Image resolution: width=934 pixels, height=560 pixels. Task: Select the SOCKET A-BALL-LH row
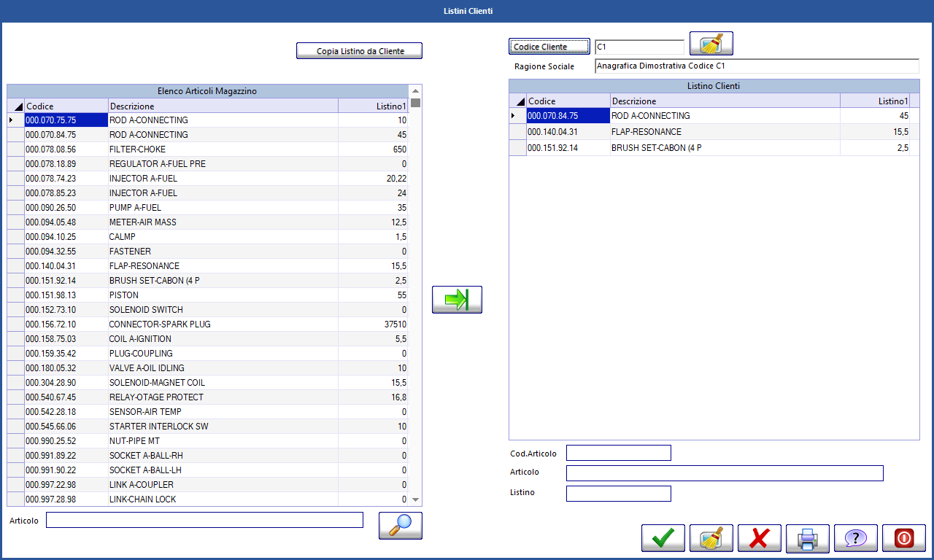(208, 470)
